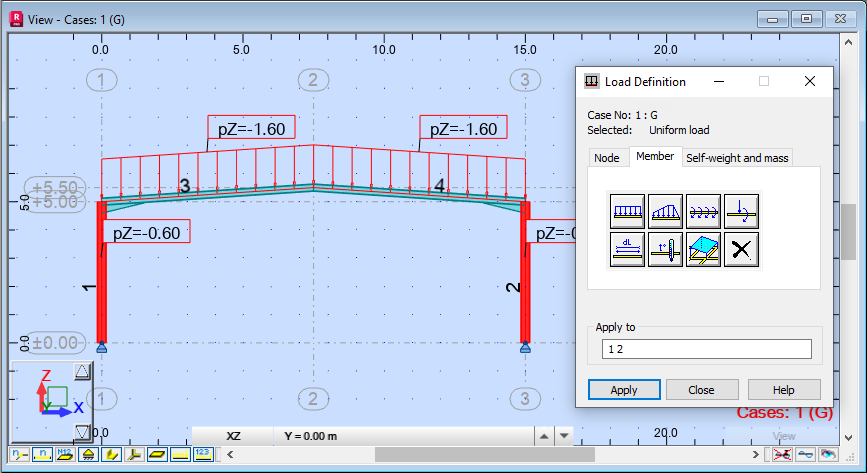
Task: Toggle the node numbers display icon
Action: [19, 455]
